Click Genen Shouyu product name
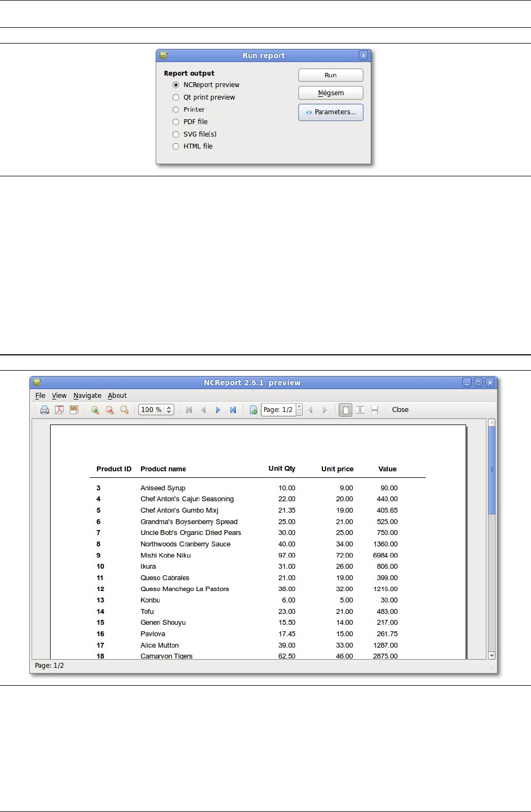Viewport: 531px width, 812px height. (163, 623)
